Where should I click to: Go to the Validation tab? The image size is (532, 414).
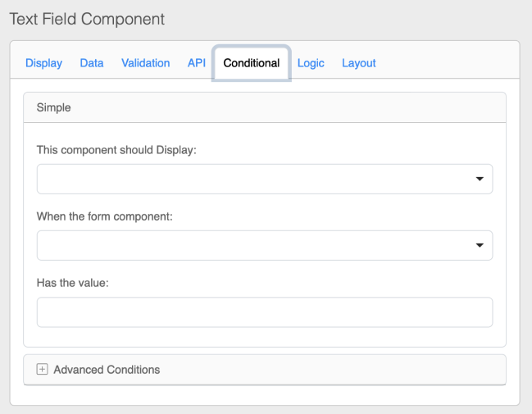[145, 63]
